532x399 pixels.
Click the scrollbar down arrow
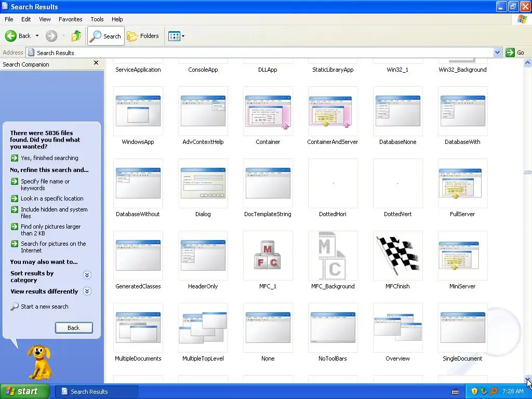(527, 379)
